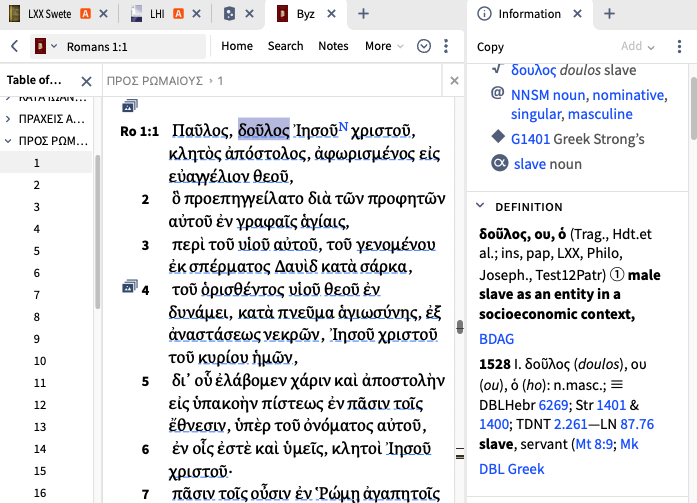The width and height of the screenshot is (697, 503).
Task: Close the Information tab
Action: 577,14
